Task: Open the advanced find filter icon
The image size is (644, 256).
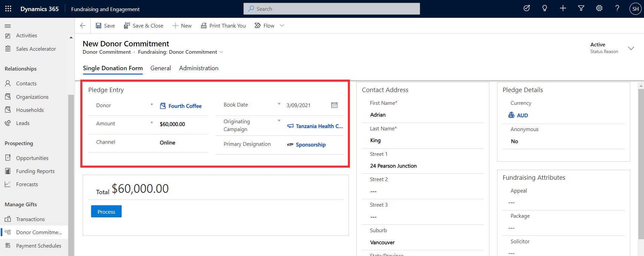Action: 581,8
